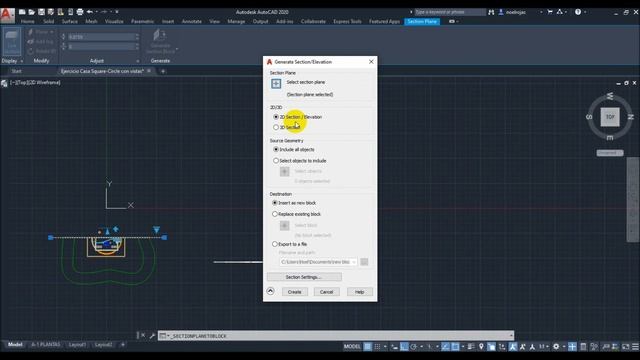This screenshot has width=640, height=360.
Task: Open the filename and path dropdown
Action: pos(353,262)
